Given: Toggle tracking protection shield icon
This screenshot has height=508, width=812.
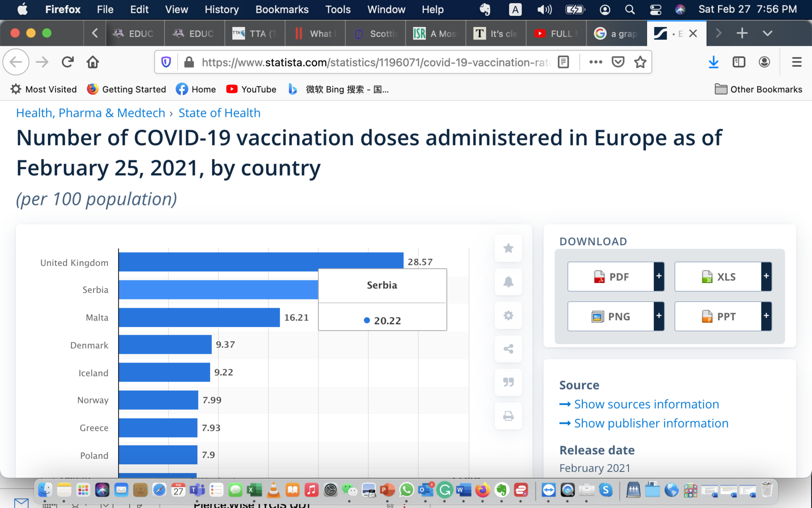Looking at the screenshot, I should coord(166,62).
